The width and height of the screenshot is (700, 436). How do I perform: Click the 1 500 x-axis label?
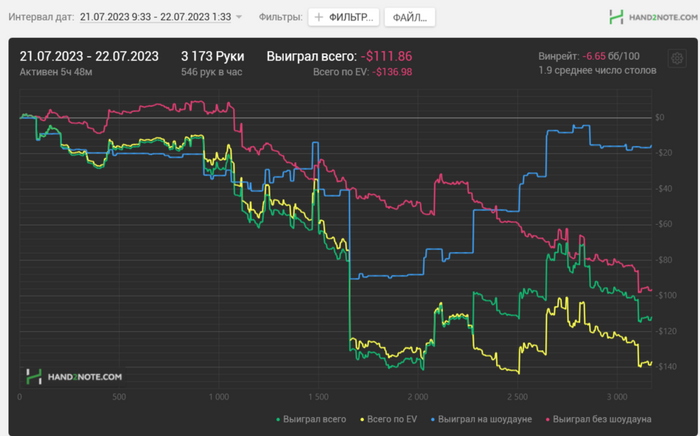[318, 397]
